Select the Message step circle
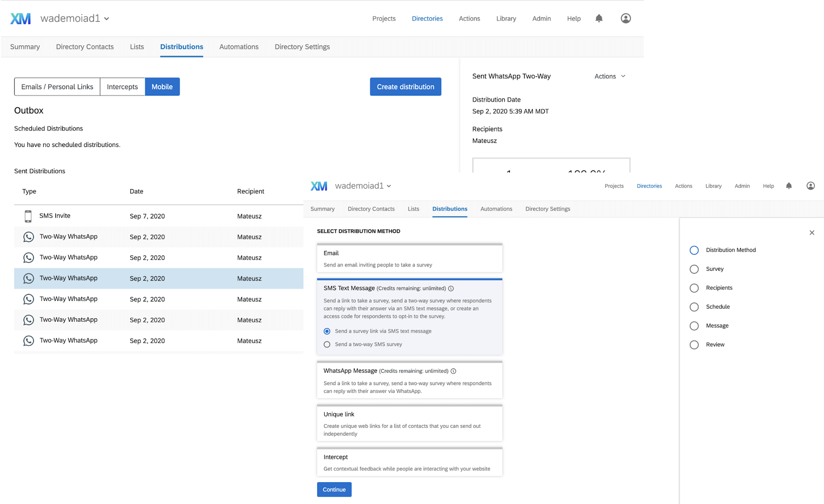This screenshot has width=824, height=504. pos(694,326)
